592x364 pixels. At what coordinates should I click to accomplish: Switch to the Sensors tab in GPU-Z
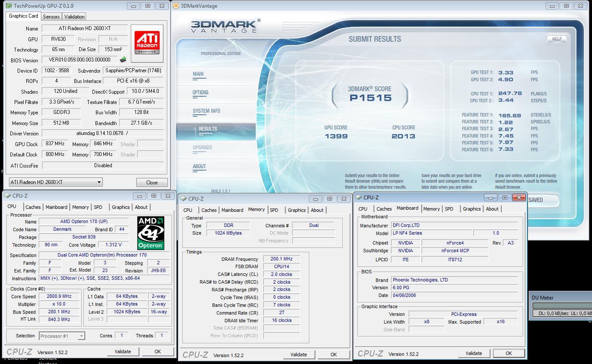tap(51, 16)
